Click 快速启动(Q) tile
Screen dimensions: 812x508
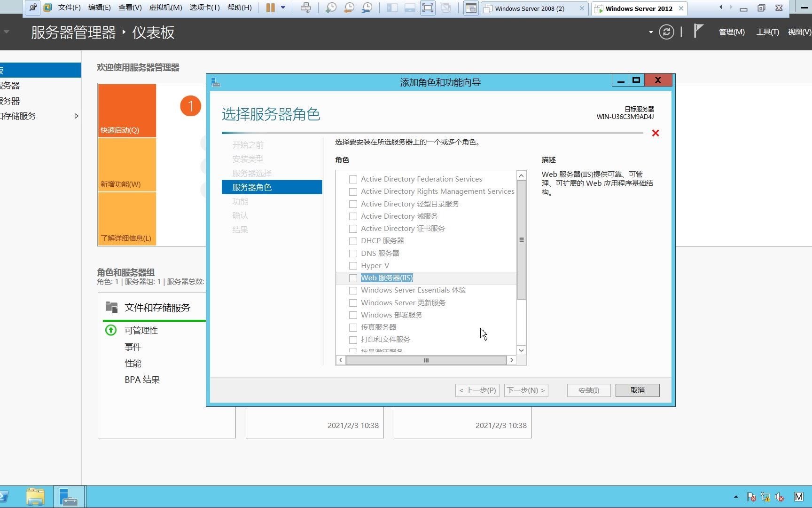[127, 111]
